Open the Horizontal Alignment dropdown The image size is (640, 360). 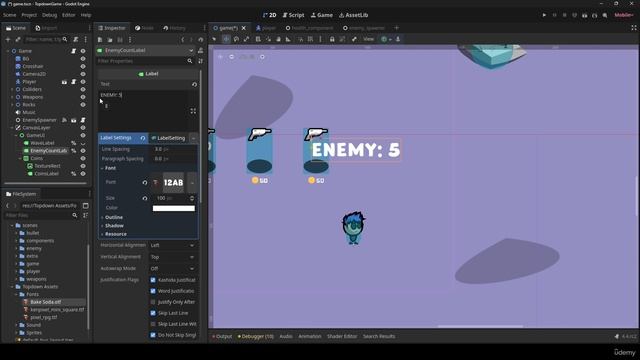pyautogui.click(x=172, y=245)
